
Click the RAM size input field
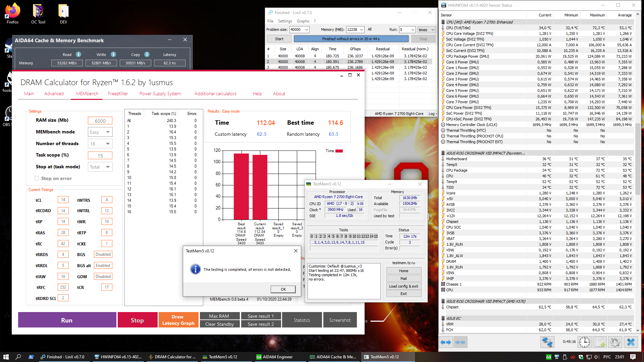pos(100,121)
